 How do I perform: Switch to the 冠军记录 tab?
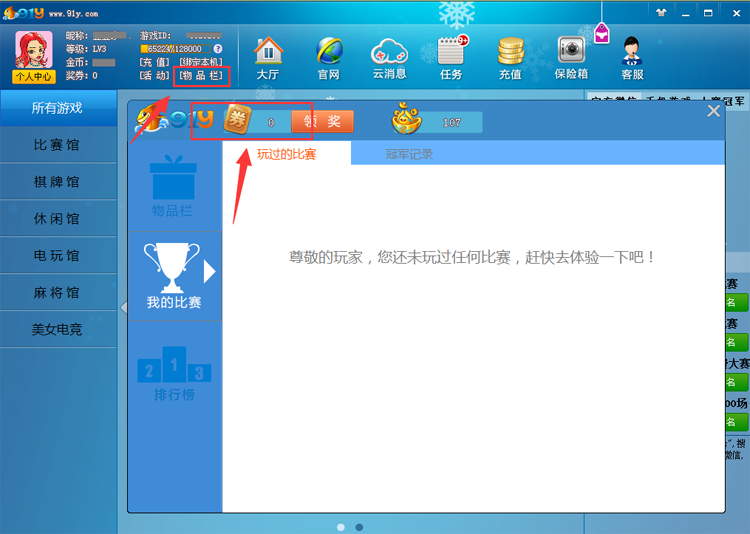tap(409, 154)
